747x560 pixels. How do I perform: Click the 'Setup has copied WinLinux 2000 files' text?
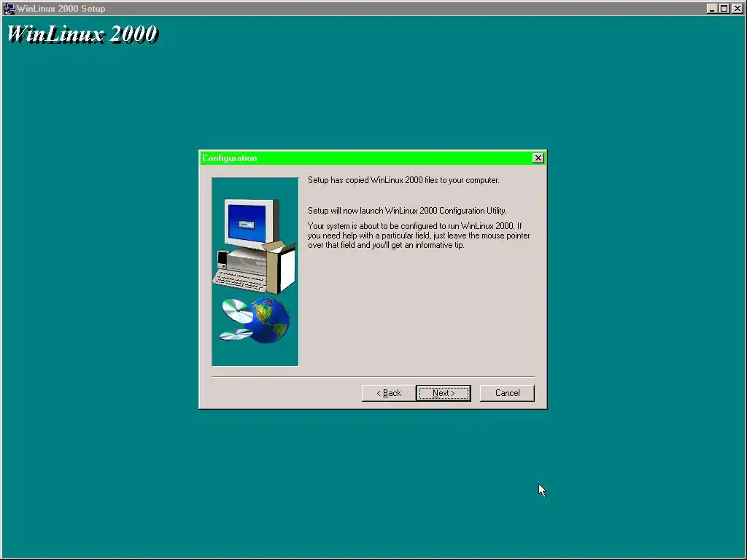click(403, 180)
